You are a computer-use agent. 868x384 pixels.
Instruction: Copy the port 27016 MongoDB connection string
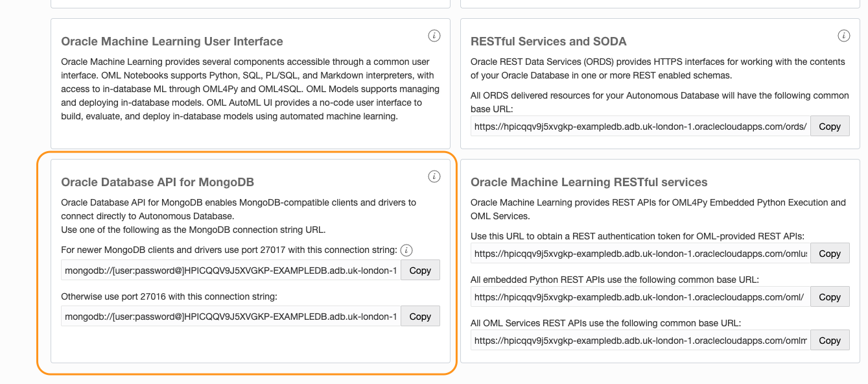pyautogui.click(x=420, y=317)
